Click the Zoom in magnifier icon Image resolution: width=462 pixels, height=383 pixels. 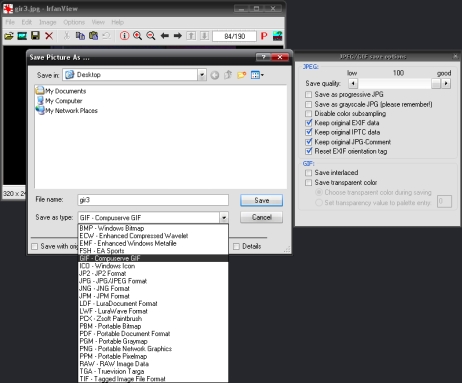coord(138,36)
